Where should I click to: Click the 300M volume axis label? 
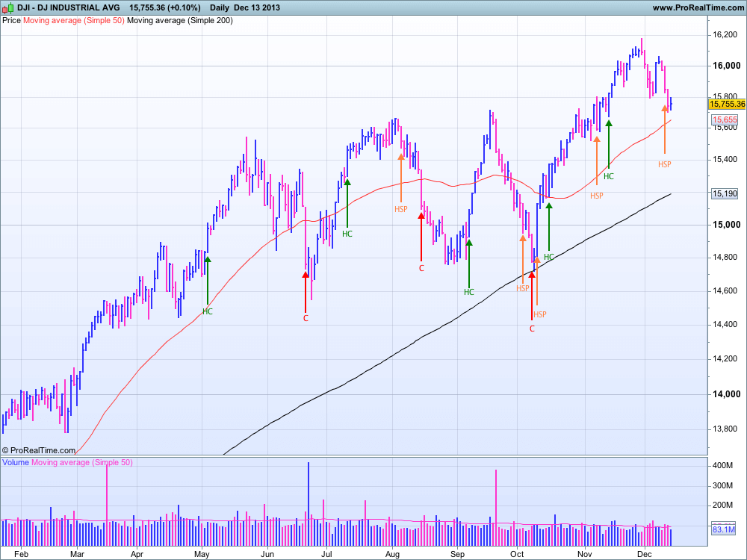pos(722,485)
